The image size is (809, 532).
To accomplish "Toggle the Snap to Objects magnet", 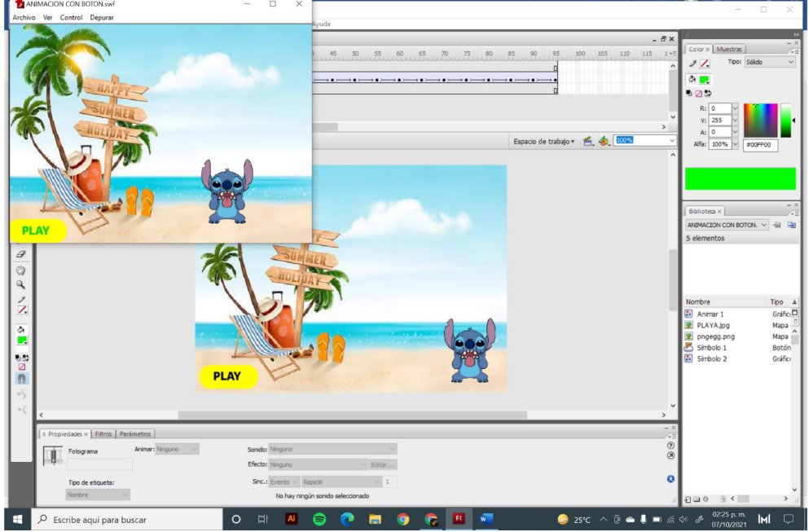I will [21, 379].
